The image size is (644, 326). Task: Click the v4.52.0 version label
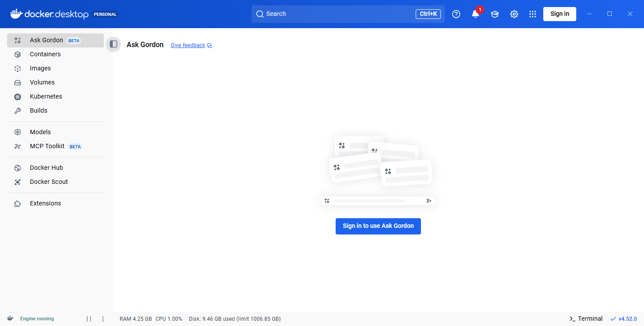tap(628, 319)
